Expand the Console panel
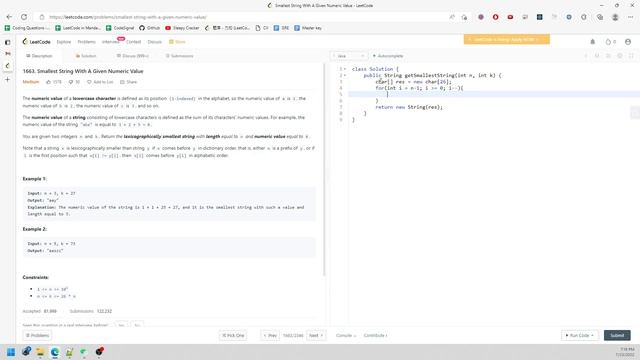Screen dimensions: 640x360 click(x=346, y=336)
